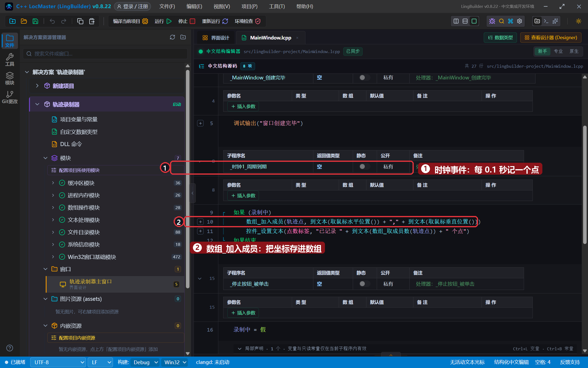Click the save file toolbar icon
588x368 pixels.
[x=36, y=21]
